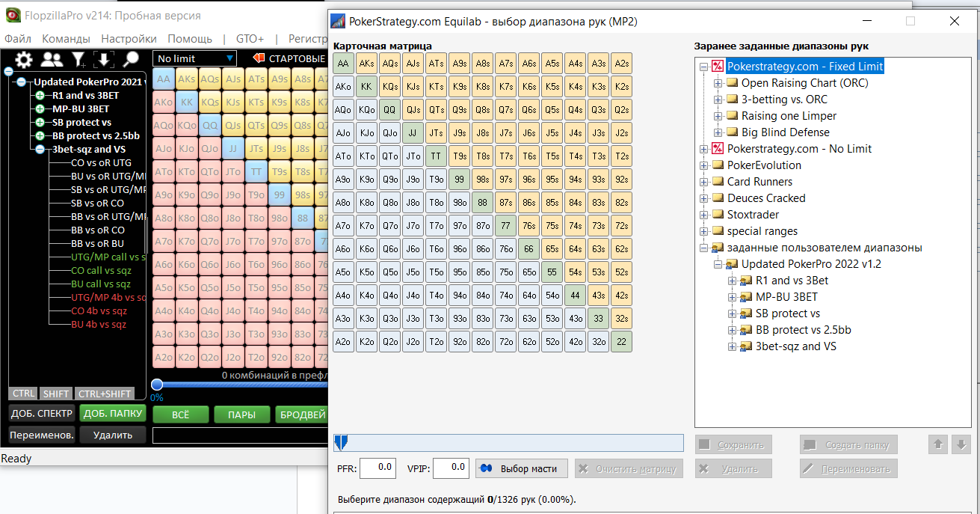The image size is (980, 514).
Task: Click the Equilab title bar chart icon
Action: coord(338,22)
